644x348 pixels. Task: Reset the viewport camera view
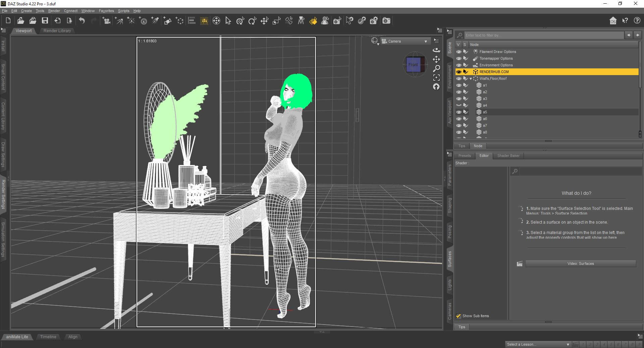tap(436, 87)
